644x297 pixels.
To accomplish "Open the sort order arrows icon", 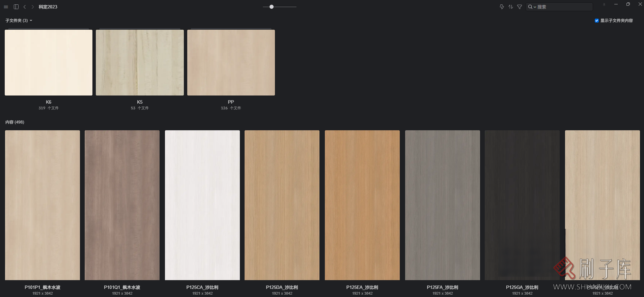I will tap(510, 7).
